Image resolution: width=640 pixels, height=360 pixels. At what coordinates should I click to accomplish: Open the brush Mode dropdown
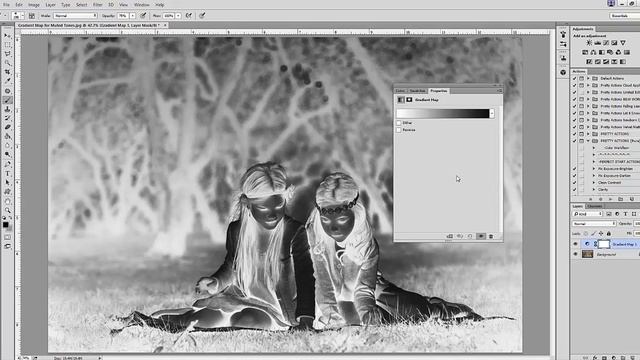click(75, 16)
